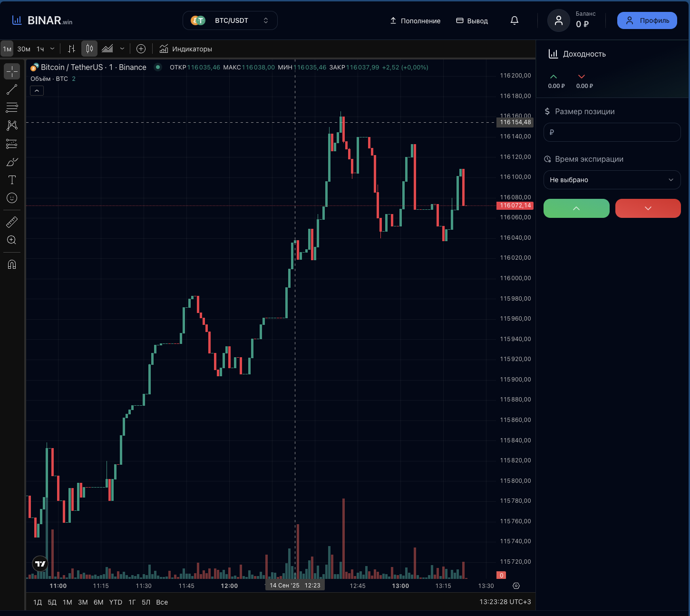Select the brush drawing tool

coord(12,162)
